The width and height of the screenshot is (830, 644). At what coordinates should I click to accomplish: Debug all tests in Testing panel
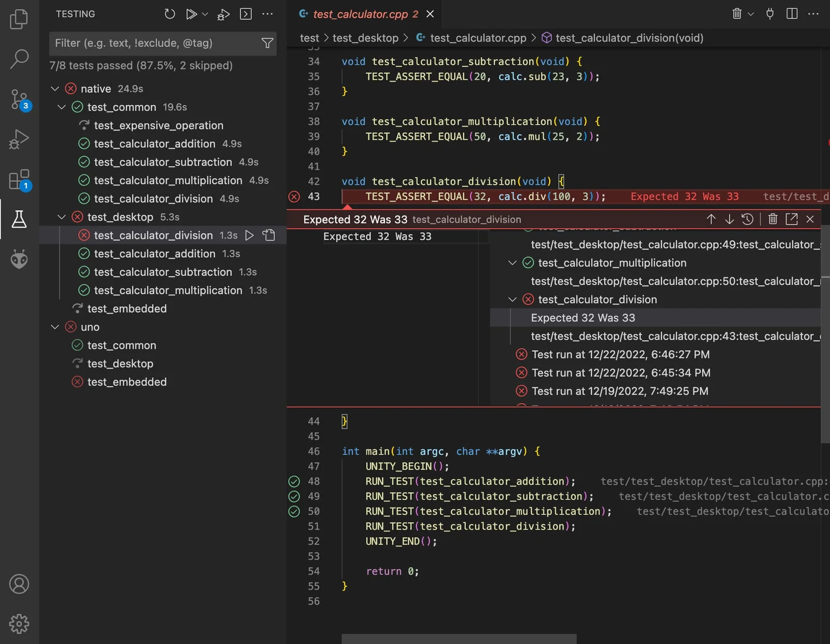point(224,15)
